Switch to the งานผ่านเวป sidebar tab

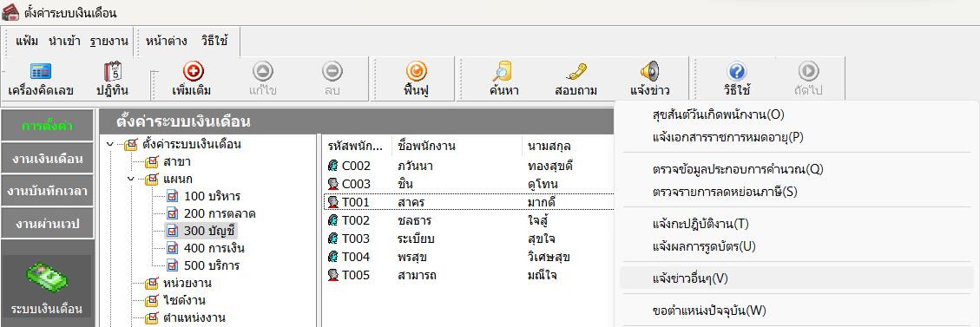48,224
